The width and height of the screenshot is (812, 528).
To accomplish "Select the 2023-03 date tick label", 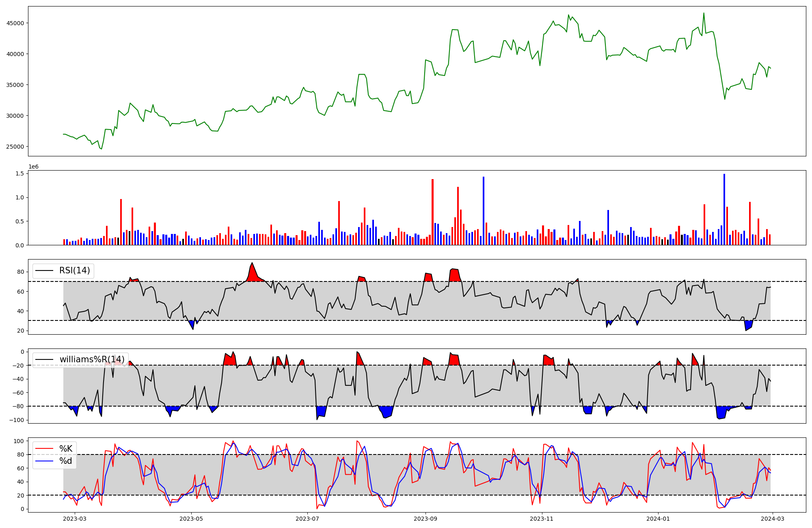I will 75,518.
